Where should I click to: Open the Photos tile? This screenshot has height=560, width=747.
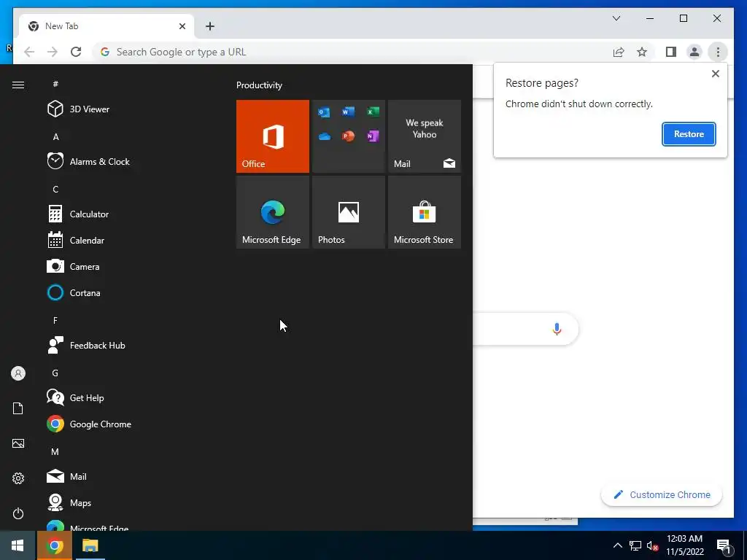[348, 212]
